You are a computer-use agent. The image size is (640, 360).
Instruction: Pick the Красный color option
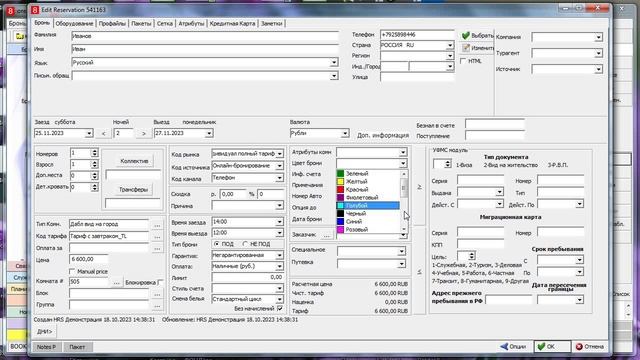click(368, 189)
